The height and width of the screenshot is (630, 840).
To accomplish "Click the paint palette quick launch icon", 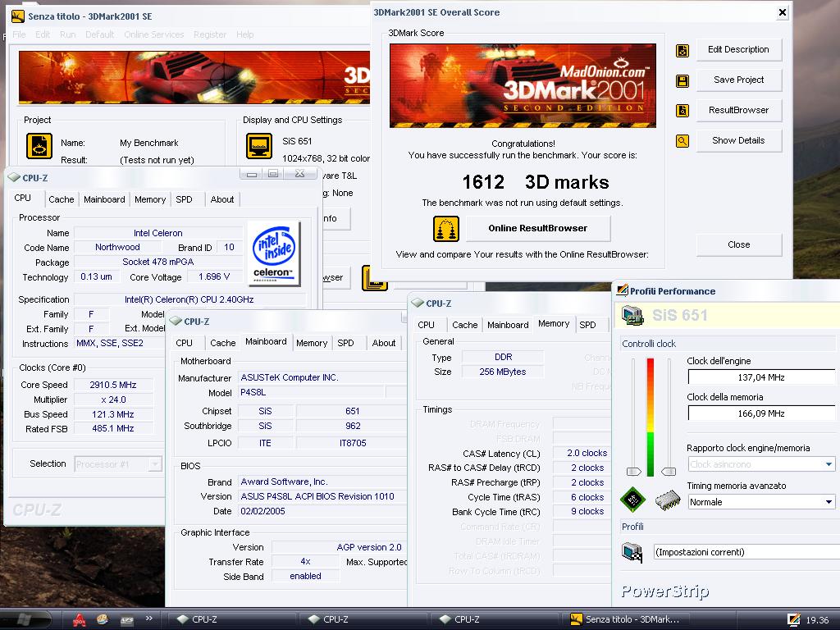I will pos(103,619).
